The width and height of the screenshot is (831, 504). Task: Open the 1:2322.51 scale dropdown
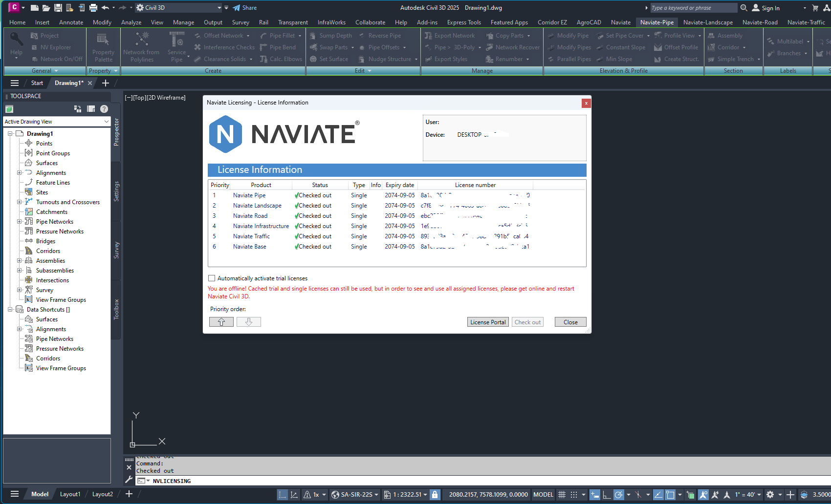point(405,495)
